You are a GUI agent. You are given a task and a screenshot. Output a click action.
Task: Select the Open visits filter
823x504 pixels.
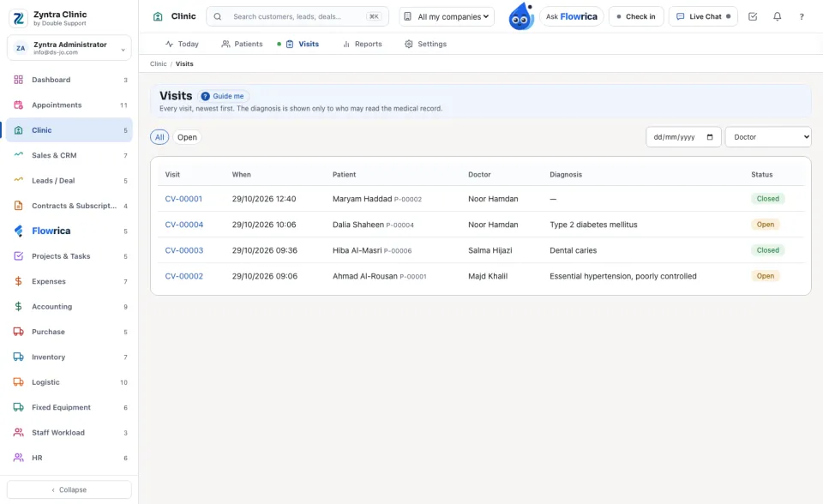187,137
